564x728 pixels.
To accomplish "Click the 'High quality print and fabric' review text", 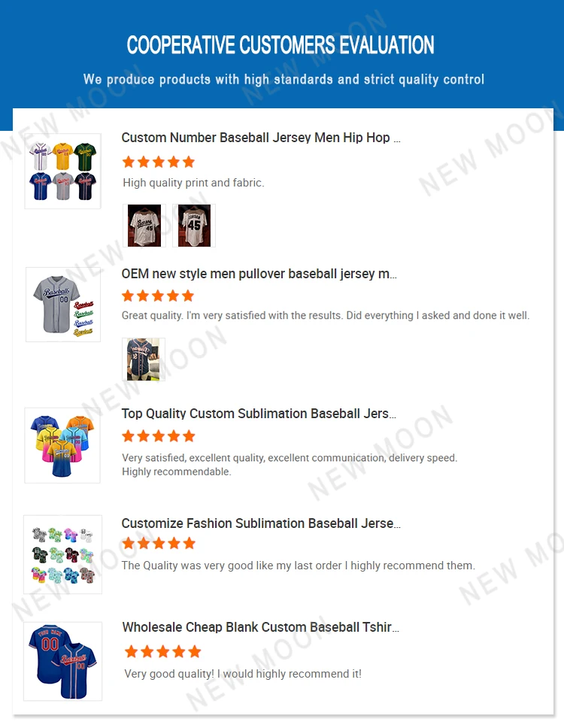I will [193, 183].
